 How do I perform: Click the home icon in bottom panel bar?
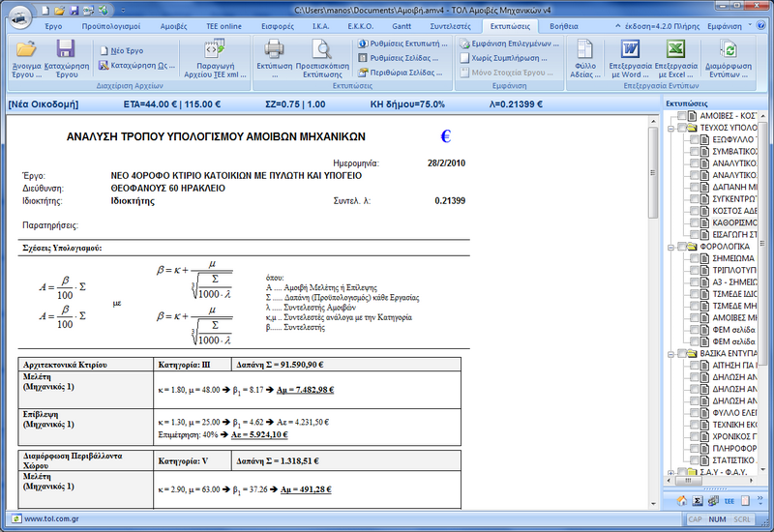pos(680,500)
